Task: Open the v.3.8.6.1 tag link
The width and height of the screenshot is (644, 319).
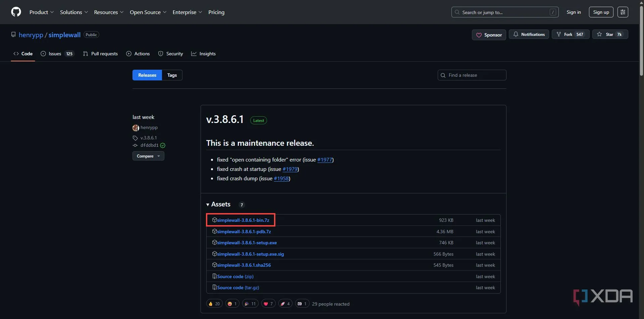Action: (149, 138)
